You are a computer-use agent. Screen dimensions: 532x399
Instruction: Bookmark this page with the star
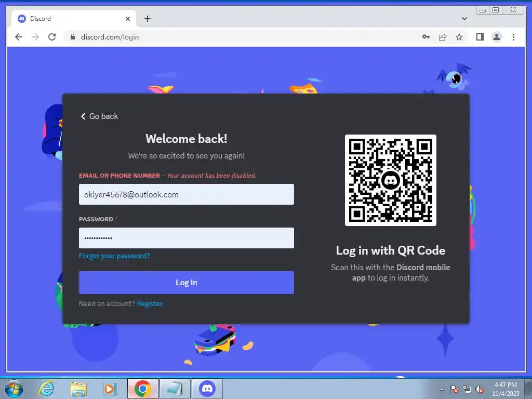(459, 37)
